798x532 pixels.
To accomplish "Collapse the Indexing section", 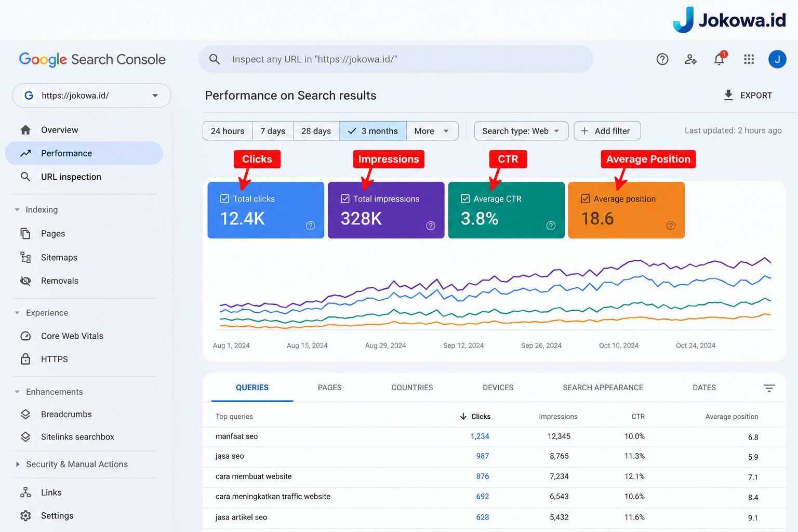I will [17, 210].
